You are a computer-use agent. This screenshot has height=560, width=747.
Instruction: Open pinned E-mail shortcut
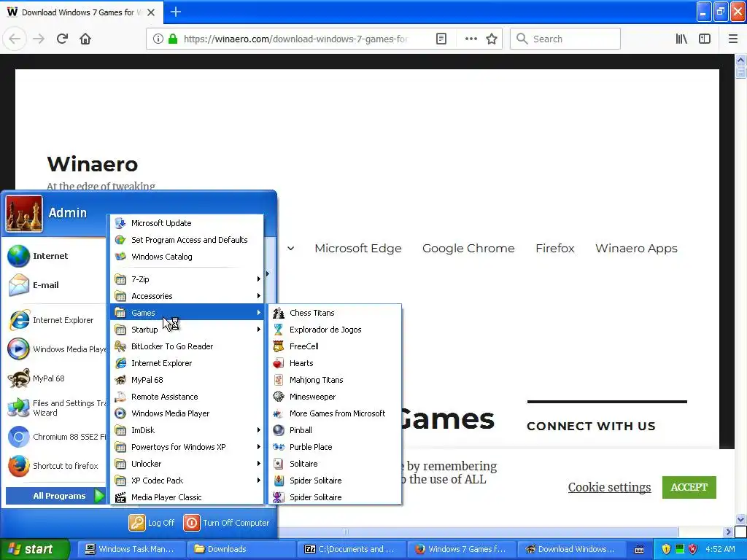pyautogui.click(x=55, y=285)
